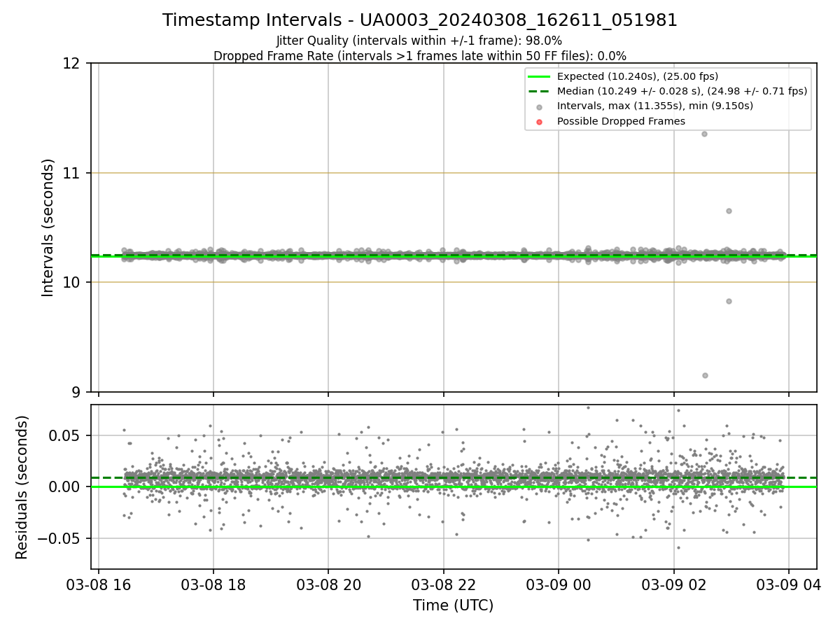Click the '03-08 18' x-axis tick label
The image size is (840, 630).
click(x=213, y=584)
